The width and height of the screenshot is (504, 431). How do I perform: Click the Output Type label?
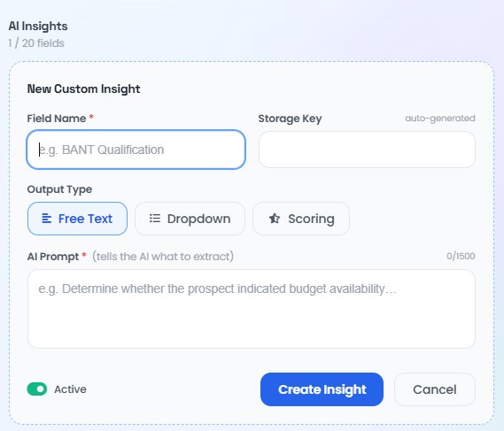point(59,189)
